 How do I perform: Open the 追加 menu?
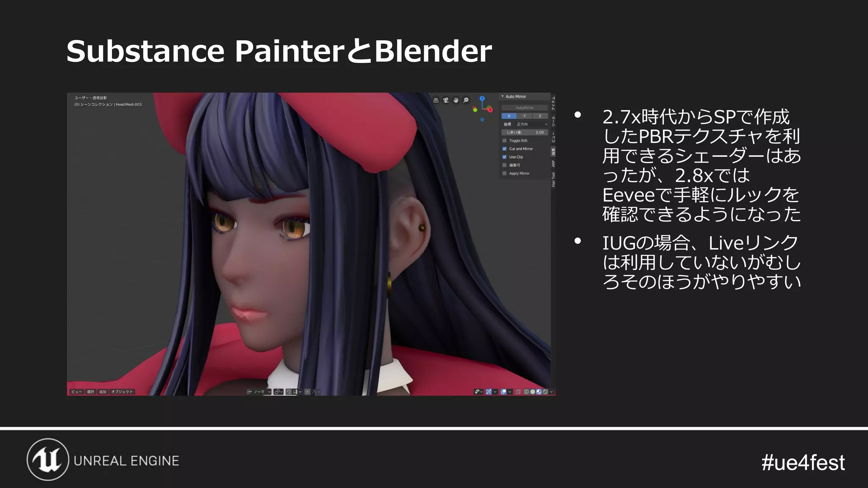[103, 392]
